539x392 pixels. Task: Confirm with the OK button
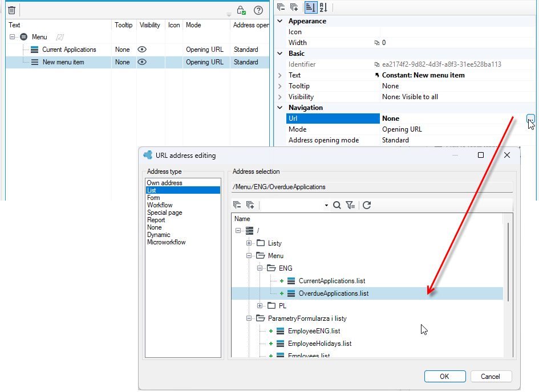(x=445, y=376)
